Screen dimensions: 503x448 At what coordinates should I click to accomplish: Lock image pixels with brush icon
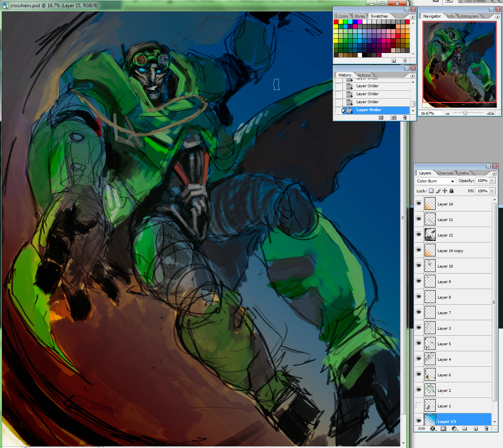(x=438, y=191)
